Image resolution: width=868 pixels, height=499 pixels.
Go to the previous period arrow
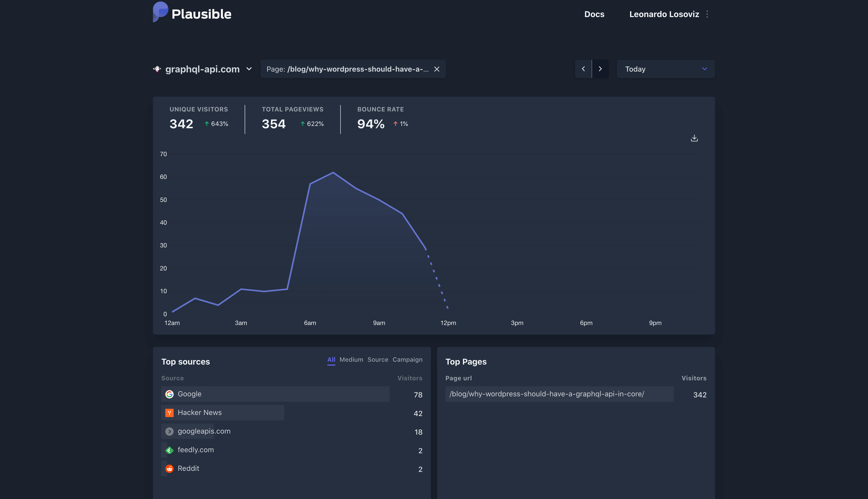point(583,69)
